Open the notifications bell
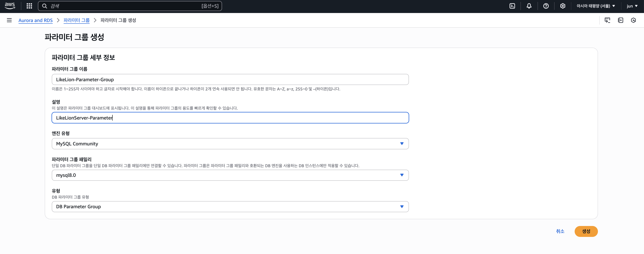 [529, 6]
